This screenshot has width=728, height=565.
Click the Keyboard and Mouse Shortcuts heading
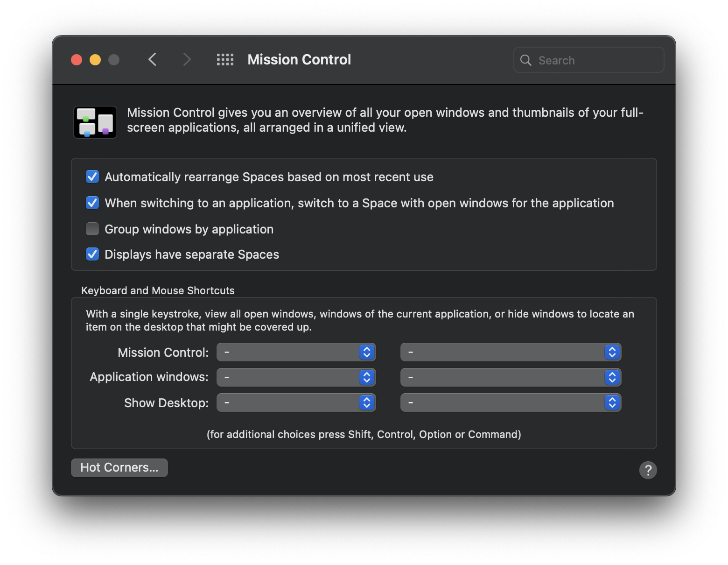point(158,290)
